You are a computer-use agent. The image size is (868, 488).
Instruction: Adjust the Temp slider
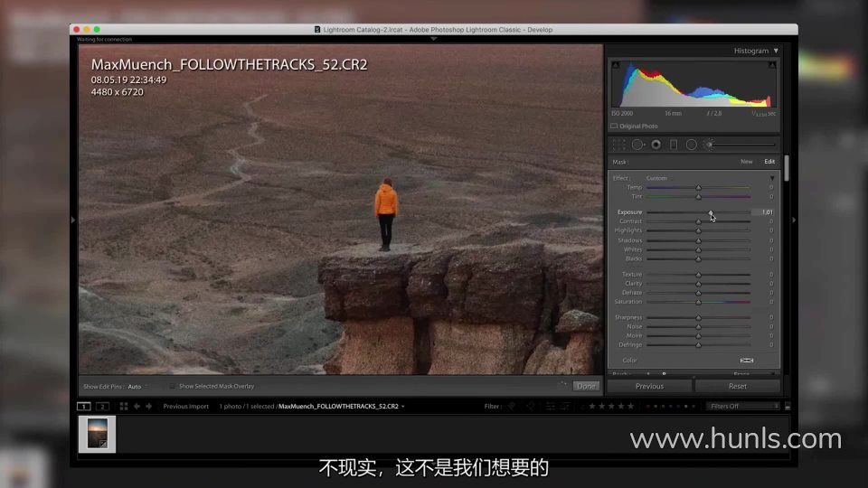(x=699, y=188)
